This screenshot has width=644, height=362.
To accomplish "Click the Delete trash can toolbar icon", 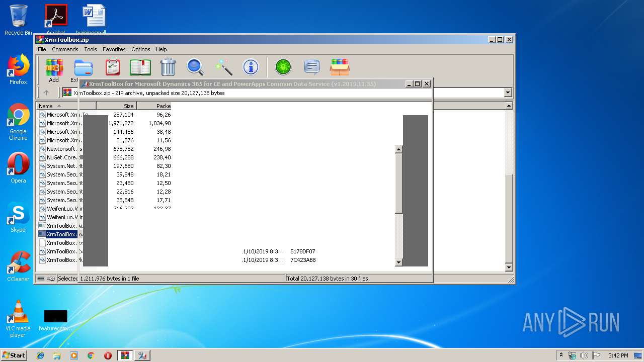I will tap(168, 67).
